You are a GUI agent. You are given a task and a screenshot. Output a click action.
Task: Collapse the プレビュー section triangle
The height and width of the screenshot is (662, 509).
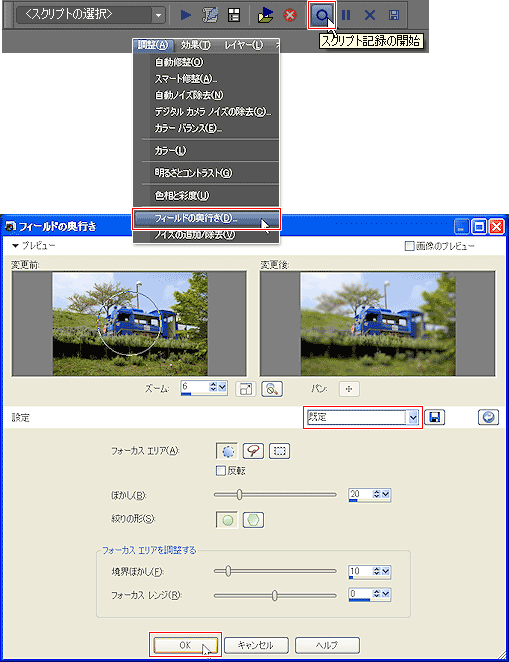pos(16,245)
